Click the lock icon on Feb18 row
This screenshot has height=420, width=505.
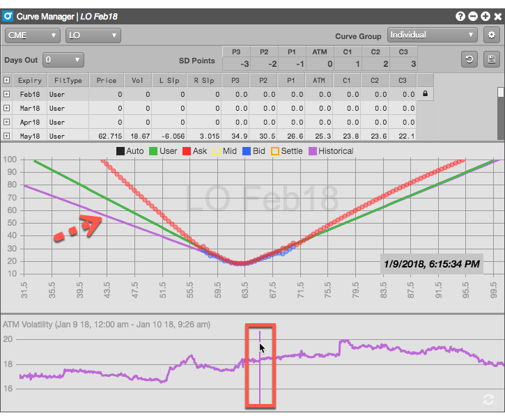(425, 94)
